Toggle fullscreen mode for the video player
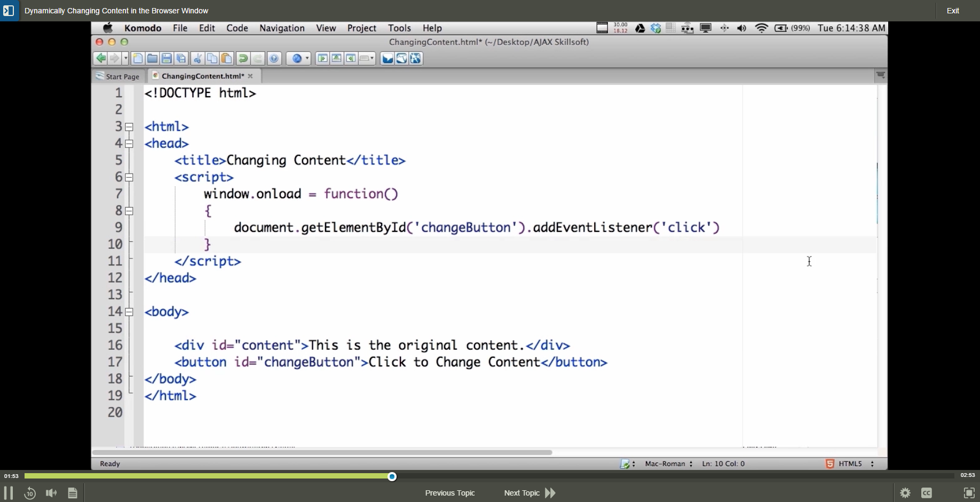The height and width of the screenshot is (502, 980). [x=969, y=493]
